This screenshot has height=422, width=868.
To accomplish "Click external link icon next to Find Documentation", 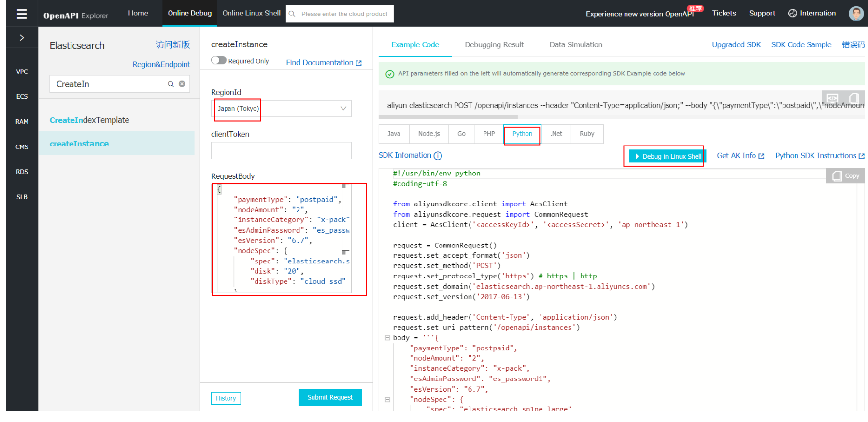I will click(358, 63).
